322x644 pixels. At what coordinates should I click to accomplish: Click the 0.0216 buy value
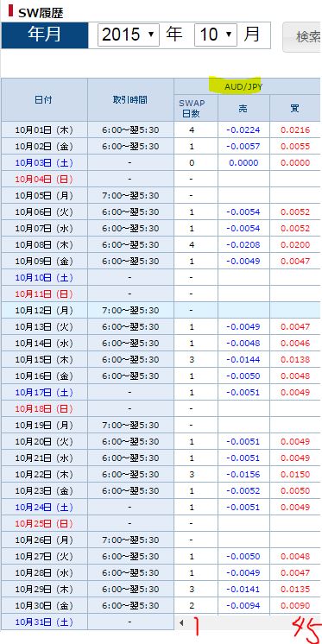[x=295, y=130]
